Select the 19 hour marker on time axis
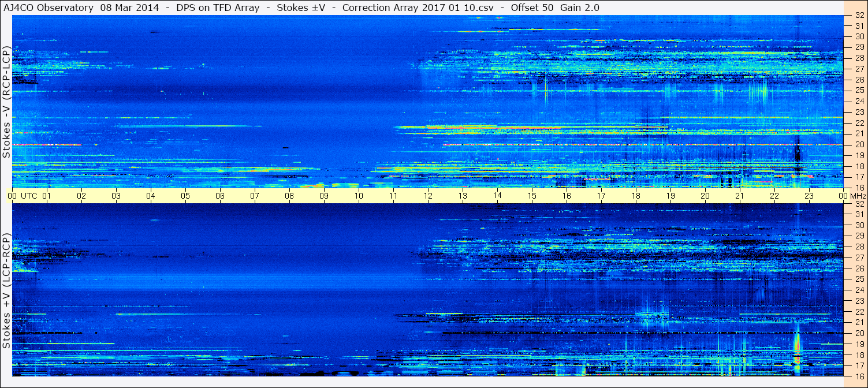Screen dimensions: 868x388 tap(670, 196)
